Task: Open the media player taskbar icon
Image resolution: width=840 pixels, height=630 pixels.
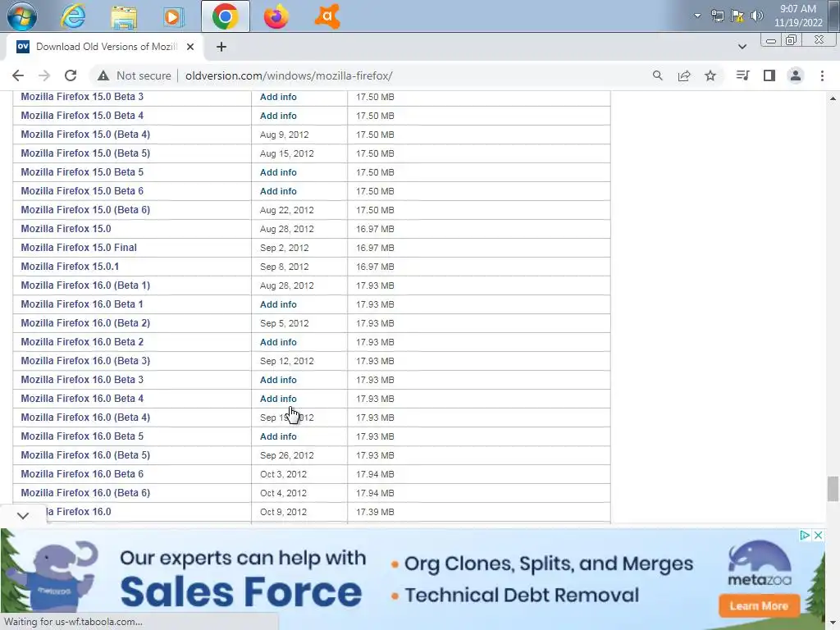Action: 172,16
